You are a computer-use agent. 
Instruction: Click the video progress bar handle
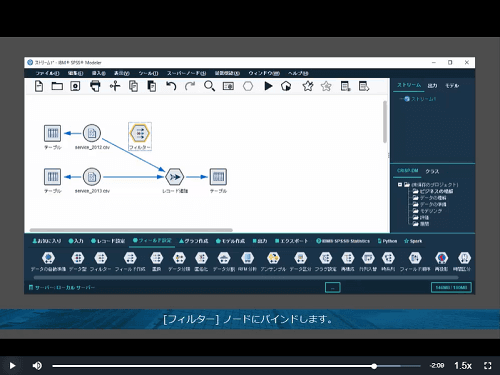[x=374, y=366]
